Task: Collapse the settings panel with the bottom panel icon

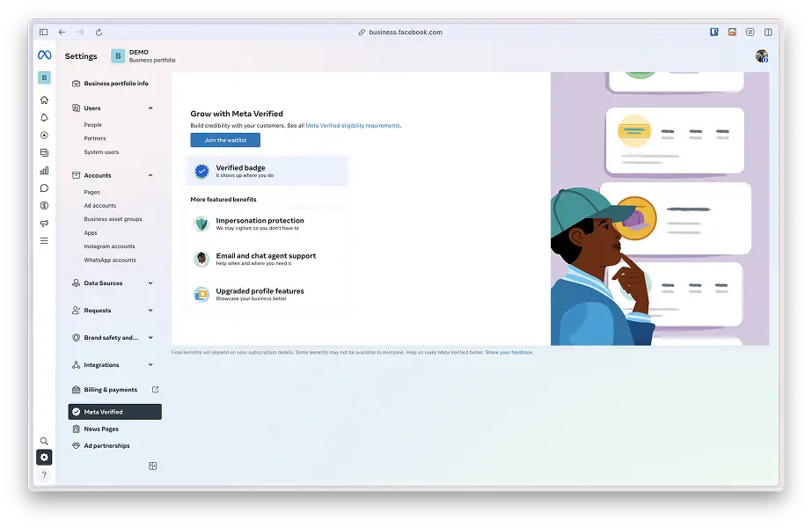Action: 153,466
